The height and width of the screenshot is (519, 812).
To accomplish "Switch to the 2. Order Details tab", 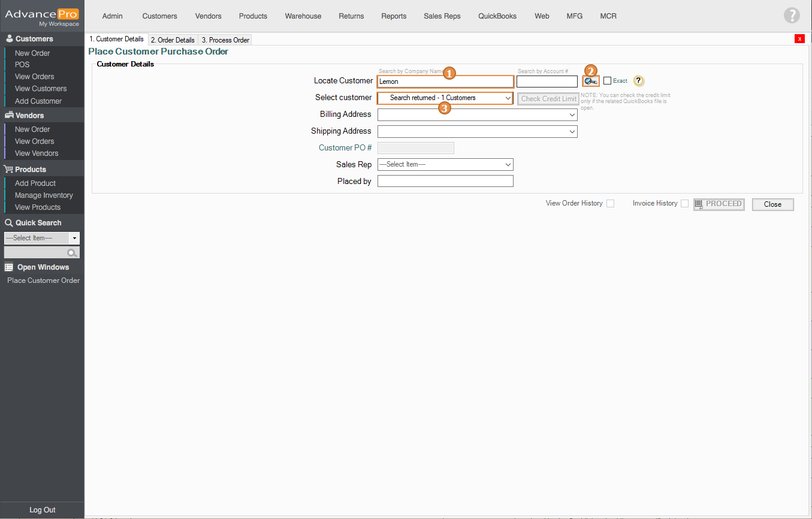I will click(173, 40).
